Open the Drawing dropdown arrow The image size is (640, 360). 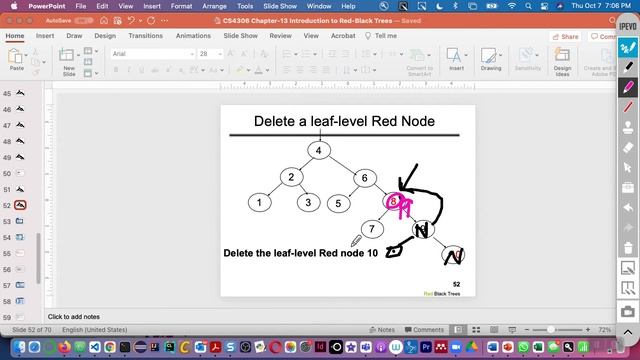click(x=500, y=54)
